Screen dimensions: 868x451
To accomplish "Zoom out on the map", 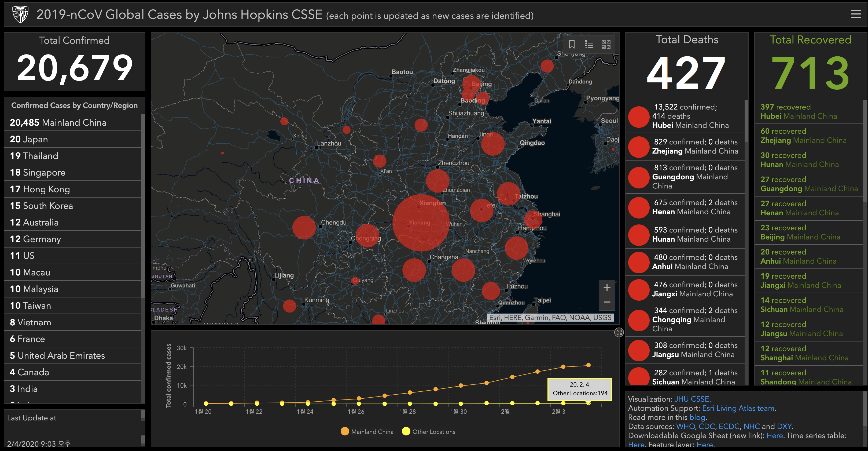I will 606,302.
